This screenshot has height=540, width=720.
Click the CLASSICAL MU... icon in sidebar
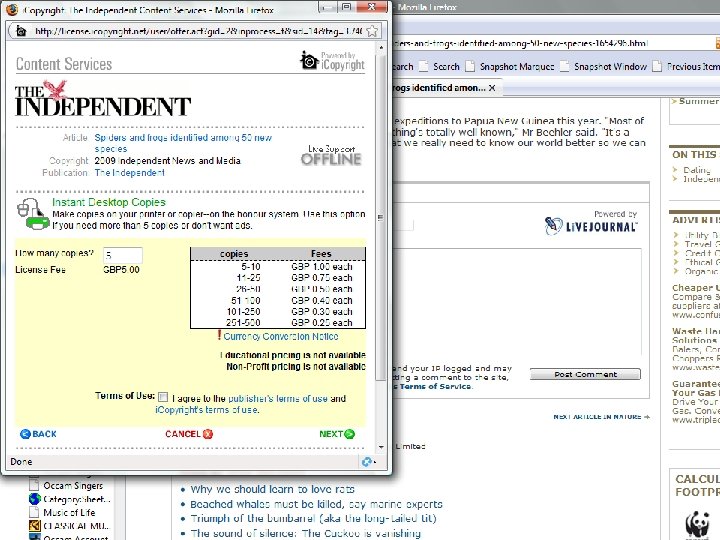[34, 525]
